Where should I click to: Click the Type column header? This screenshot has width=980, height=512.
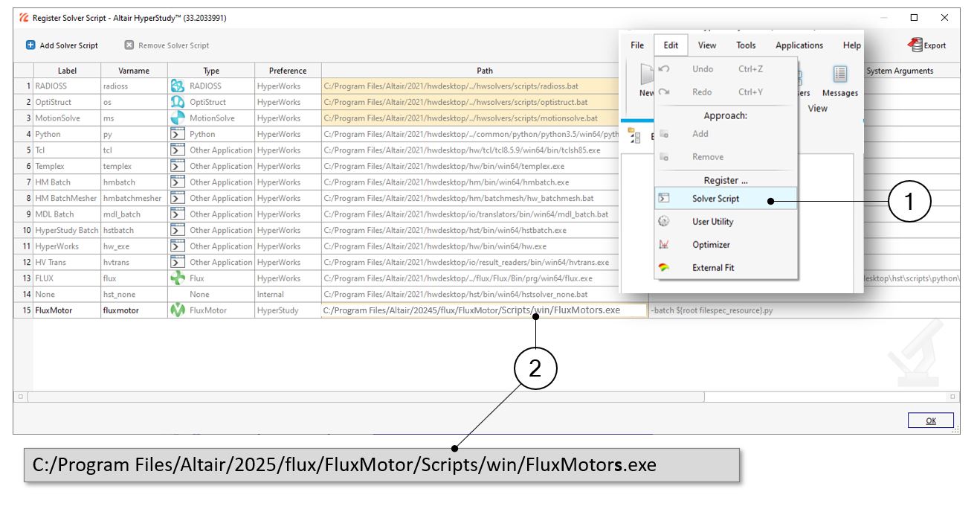(x=211, y=71)
